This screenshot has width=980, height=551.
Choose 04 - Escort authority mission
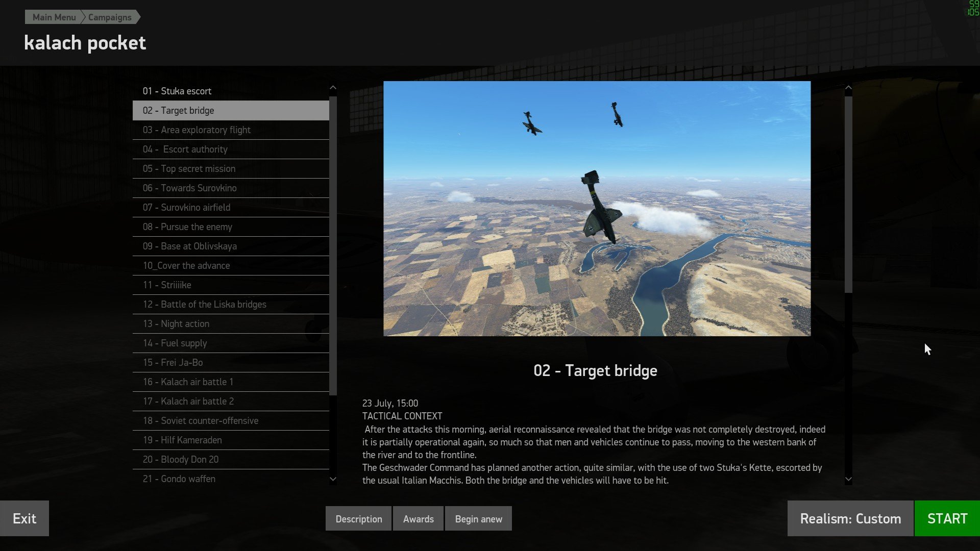231,149
